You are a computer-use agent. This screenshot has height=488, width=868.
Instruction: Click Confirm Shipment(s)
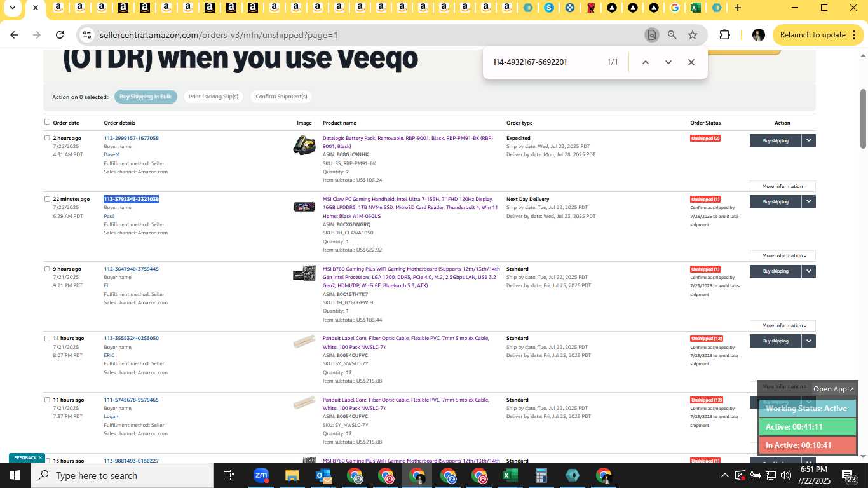(281, 97)
